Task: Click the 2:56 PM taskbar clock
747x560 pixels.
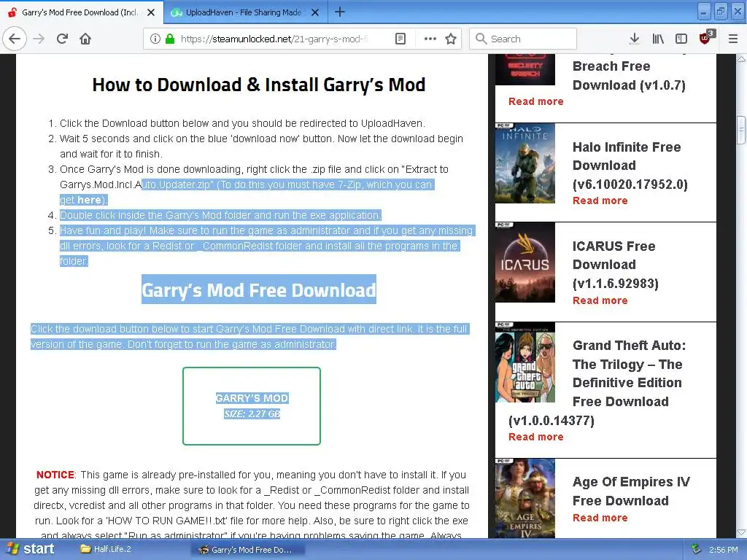Action: click(x=723, y=550)
